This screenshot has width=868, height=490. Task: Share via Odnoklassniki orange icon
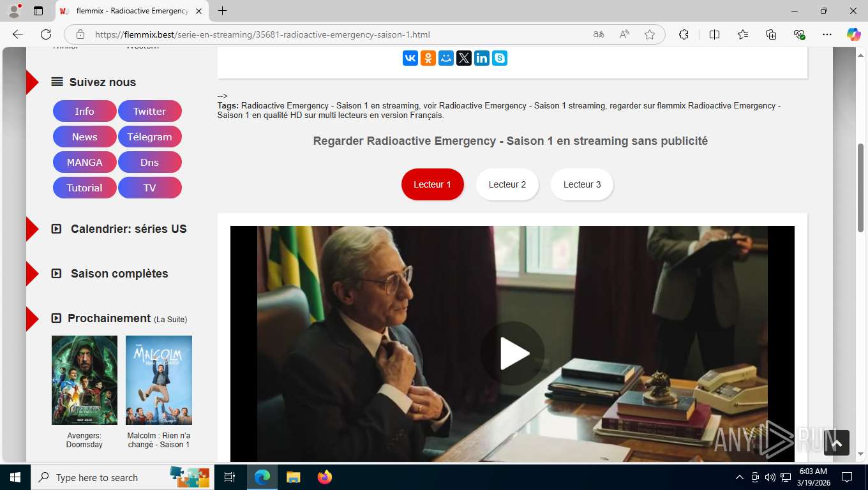(428, 58)
